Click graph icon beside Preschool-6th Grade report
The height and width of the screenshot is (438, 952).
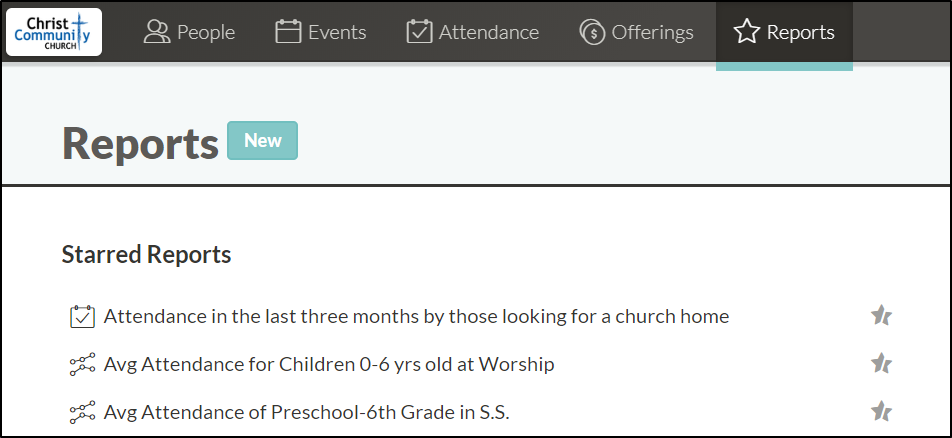click(x=83, y=412)
